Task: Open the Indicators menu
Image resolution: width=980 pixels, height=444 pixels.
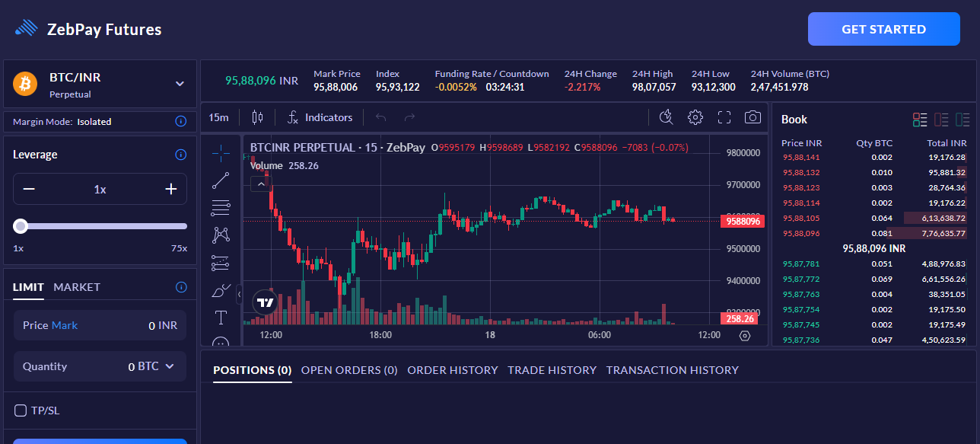Action: [x=320, y=117]
